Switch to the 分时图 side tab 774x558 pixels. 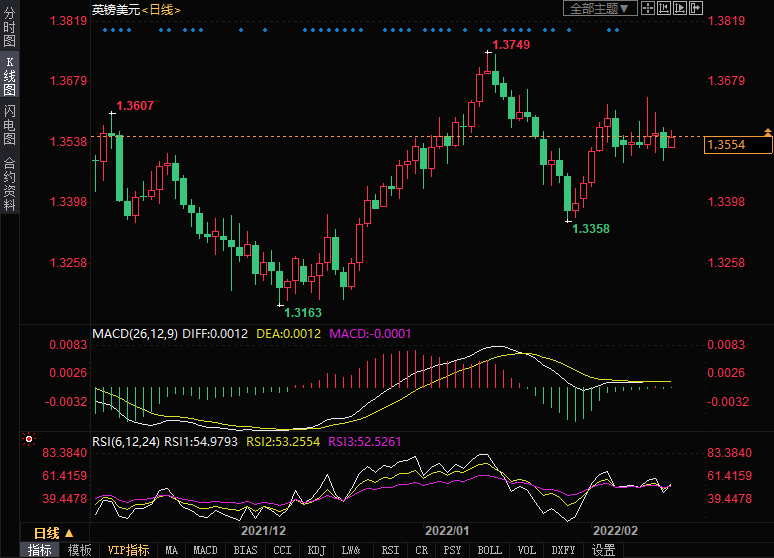pyautogui.click(x=9, y=28)
